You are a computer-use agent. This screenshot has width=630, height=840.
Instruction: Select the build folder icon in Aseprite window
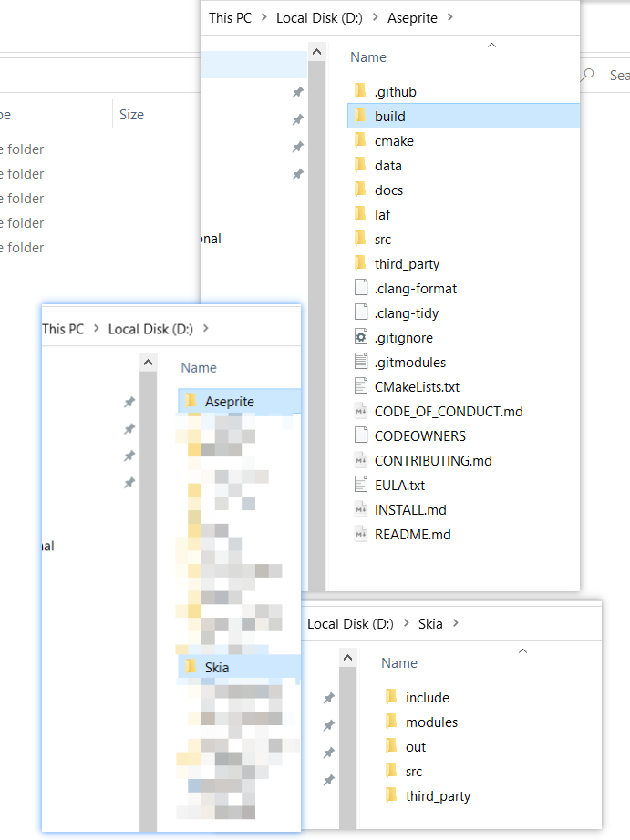[x=360, y=116]
